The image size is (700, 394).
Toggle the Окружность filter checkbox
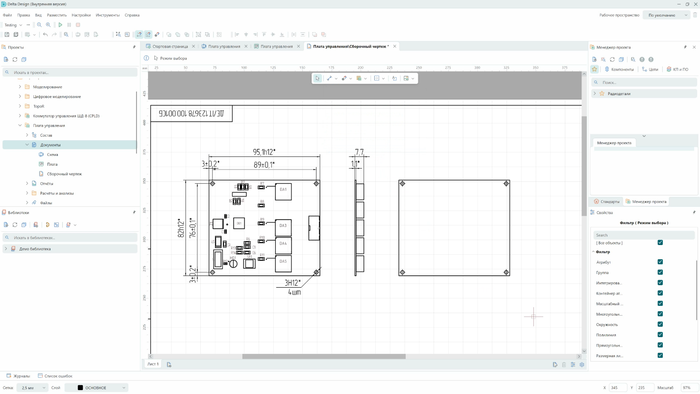[x=660, y=324]
